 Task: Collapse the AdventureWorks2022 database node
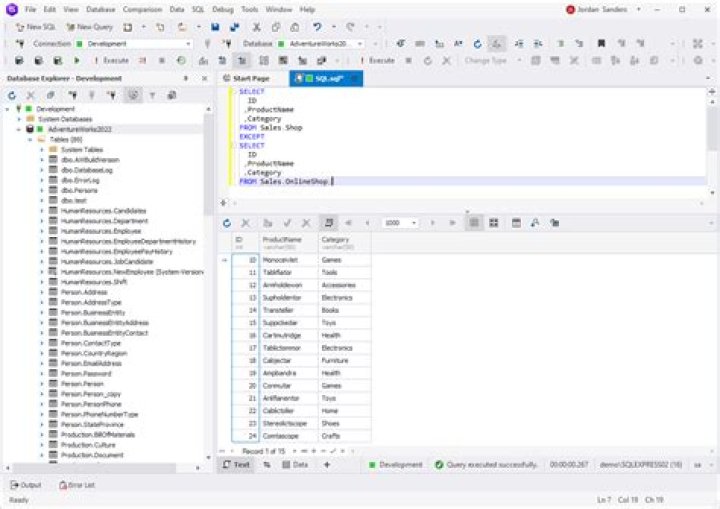pos(19,129)
